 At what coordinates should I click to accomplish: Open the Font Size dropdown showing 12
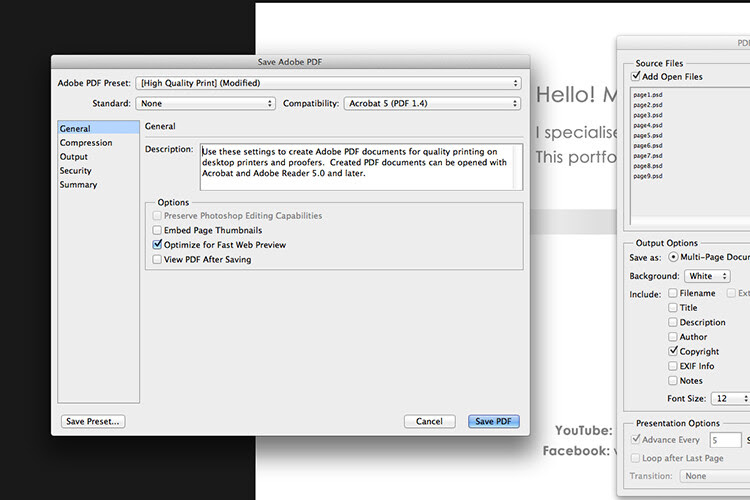click(x=730, y=399)
